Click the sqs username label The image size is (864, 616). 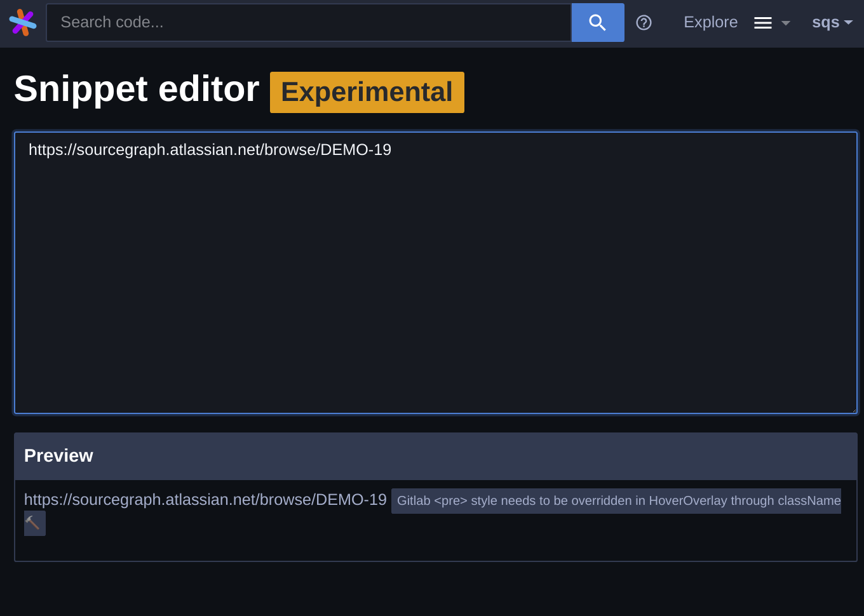pos(825,22)
